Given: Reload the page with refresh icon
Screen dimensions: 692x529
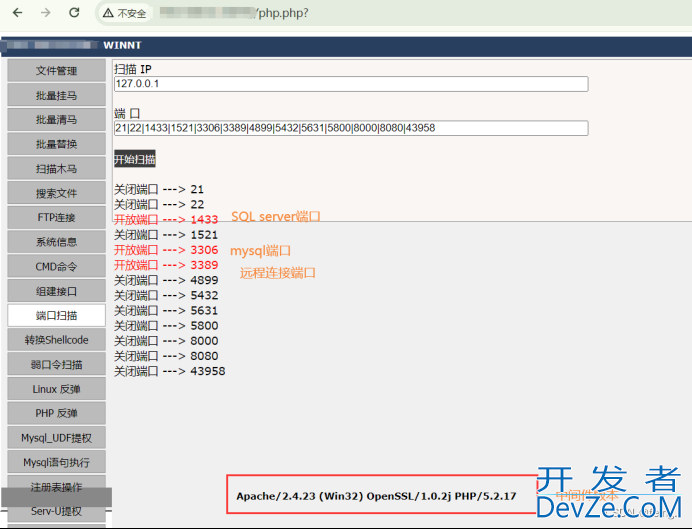Looking at the screenshot, I should coord(74,13).
